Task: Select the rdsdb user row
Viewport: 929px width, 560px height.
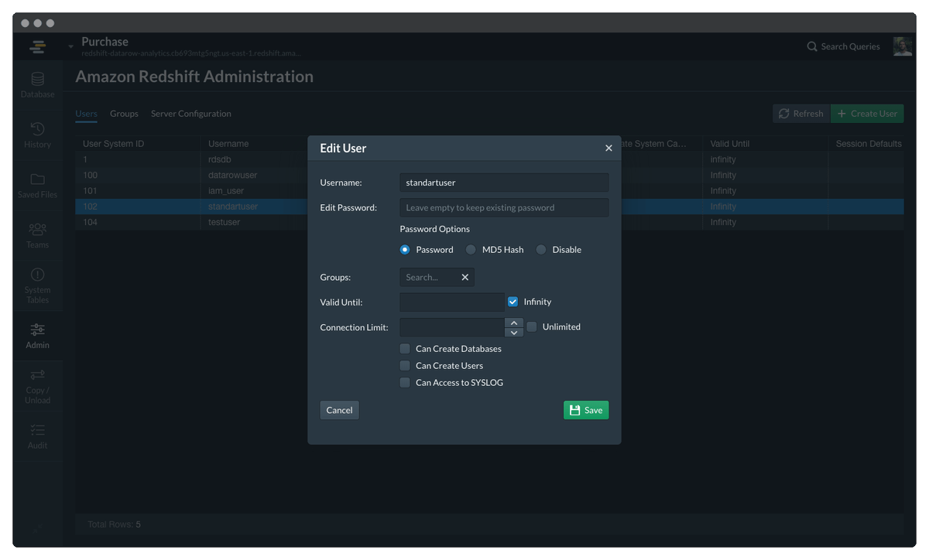Action: [489, 159]
